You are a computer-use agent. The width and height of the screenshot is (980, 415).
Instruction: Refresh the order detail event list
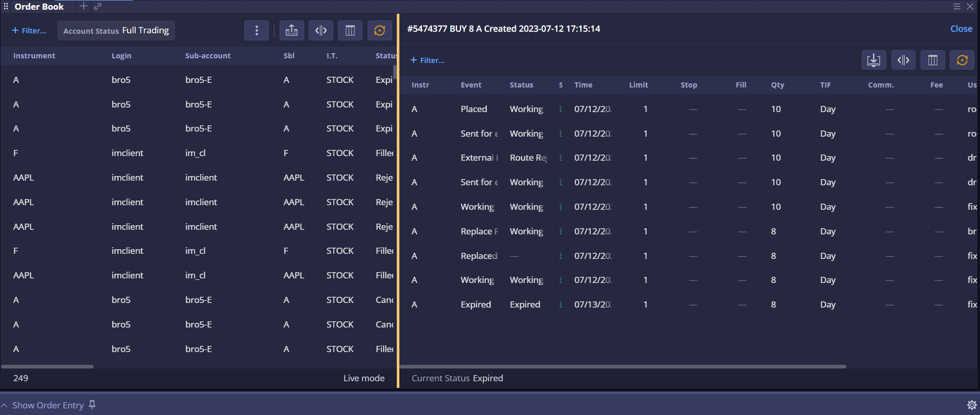click(962, 60)
